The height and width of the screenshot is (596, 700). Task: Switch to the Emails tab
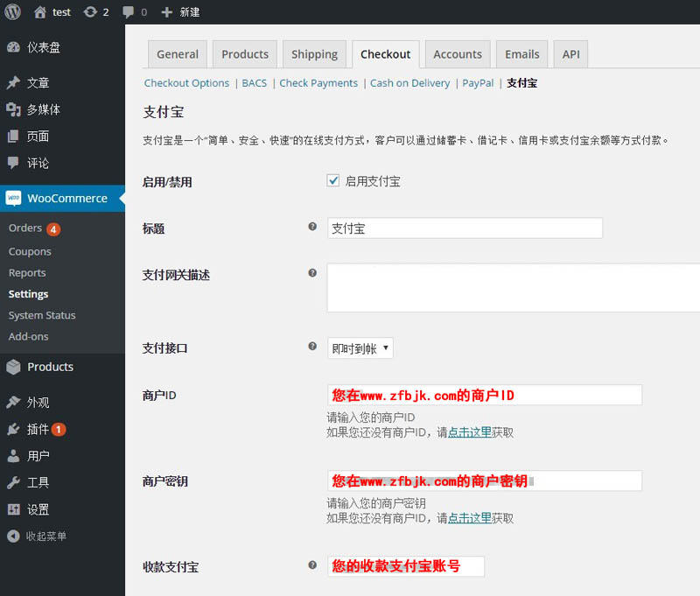[x=521, y=54]
